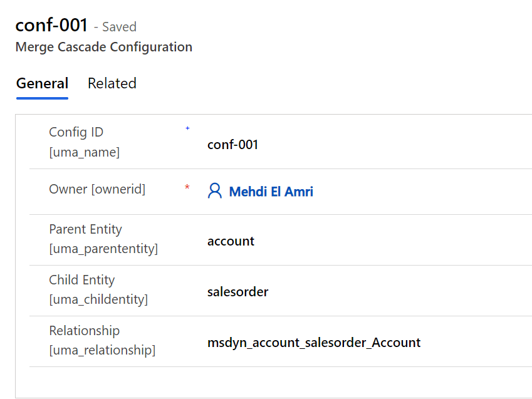The height and width of the screenshot is (399, 532).
Task: Click the Saved status text in the header
Action: pyautogui.click(x=119, y=27)
